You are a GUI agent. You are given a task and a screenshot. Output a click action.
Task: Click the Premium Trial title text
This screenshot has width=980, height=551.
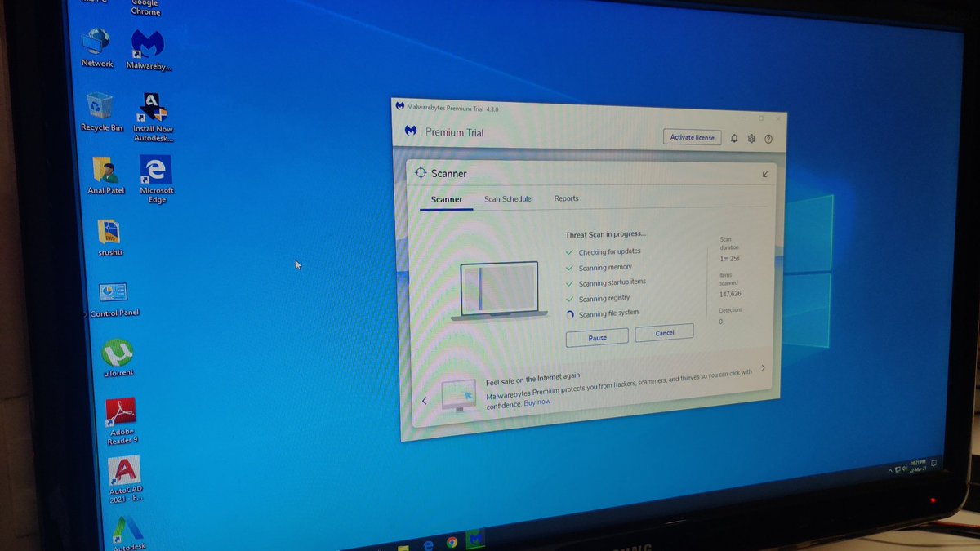click(455, 132)
